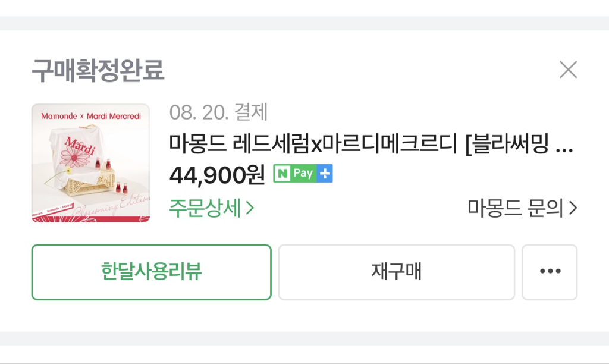Image resolution: width=609 pixels, height=364 pixels.
Task: Click the arrow beside 마몽드 문의
Action: (x=573, y=208)
